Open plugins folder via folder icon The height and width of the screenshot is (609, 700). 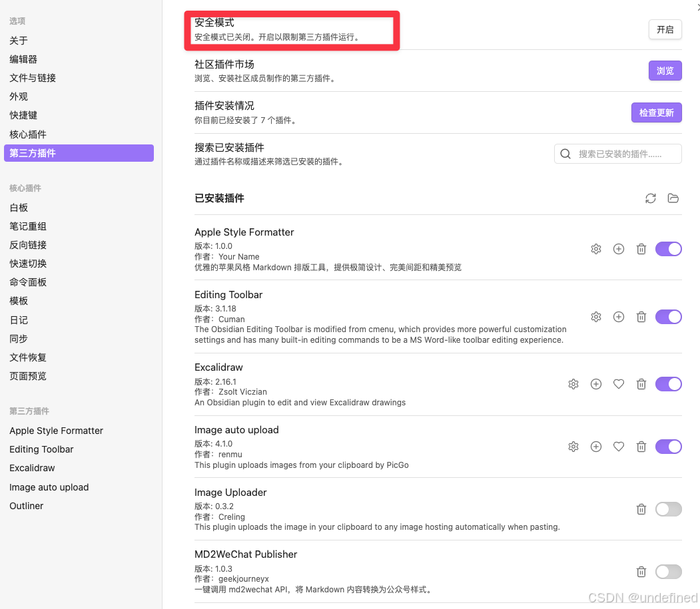click(x=673, y=198)
